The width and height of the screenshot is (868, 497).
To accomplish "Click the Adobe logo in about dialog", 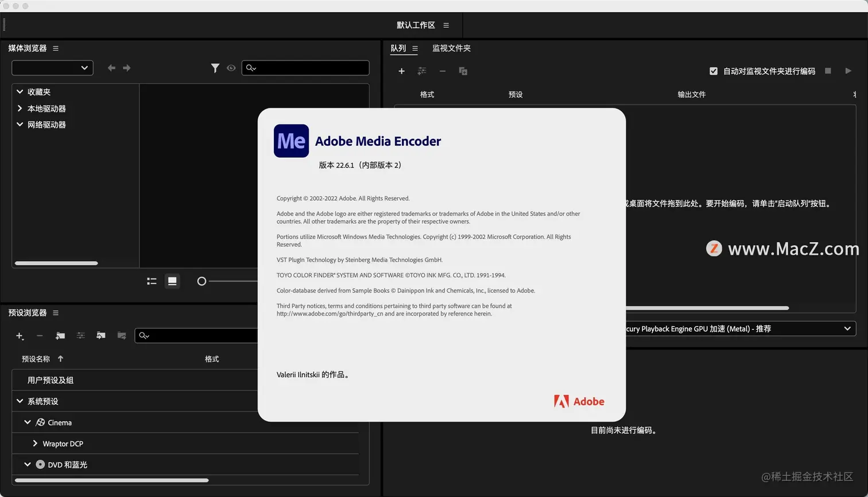I will click(579, 401).
